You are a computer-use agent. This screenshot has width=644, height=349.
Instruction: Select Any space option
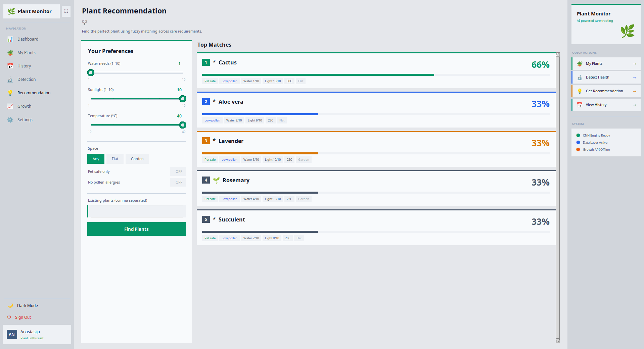(96, 159)
